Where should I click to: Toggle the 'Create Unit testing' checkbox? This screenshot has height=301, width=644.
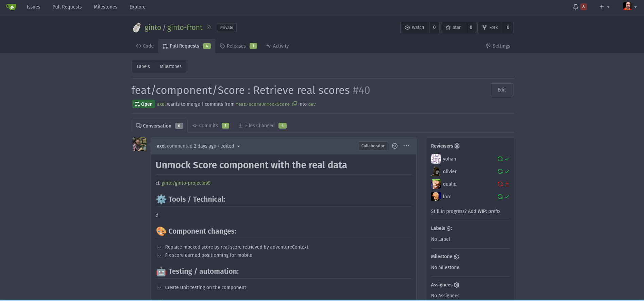click(x=160, y=288)
